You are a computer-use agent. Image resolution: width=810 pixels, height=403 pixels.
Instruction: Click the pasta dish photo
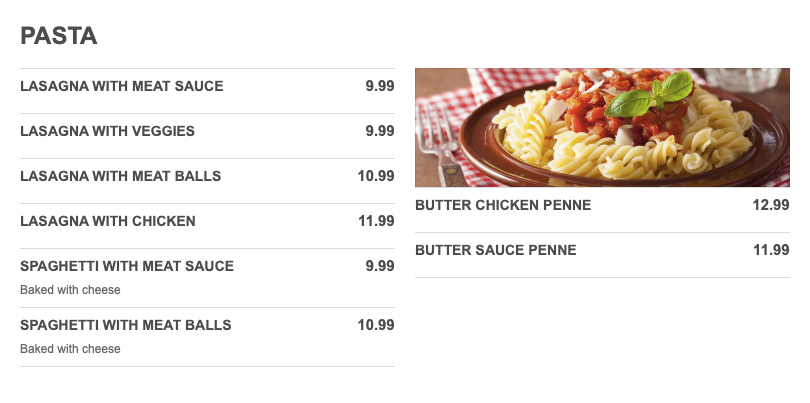[x=602, y=127]
